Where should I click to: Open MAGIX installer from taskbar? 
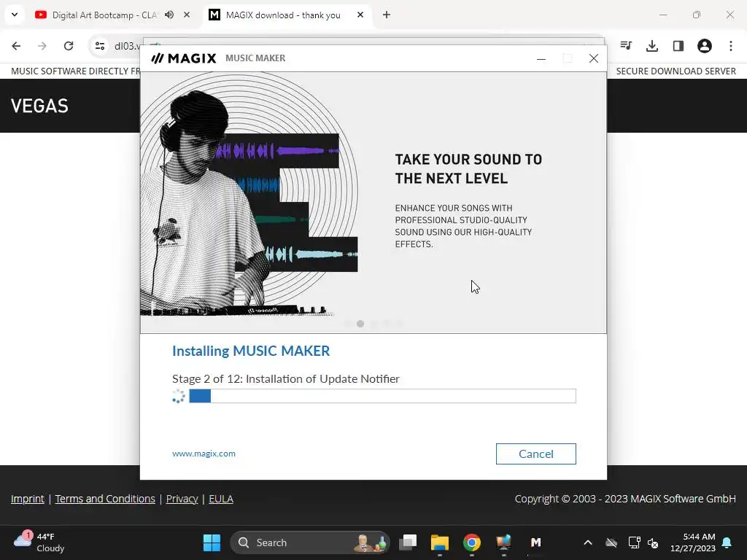click(535, 542)
